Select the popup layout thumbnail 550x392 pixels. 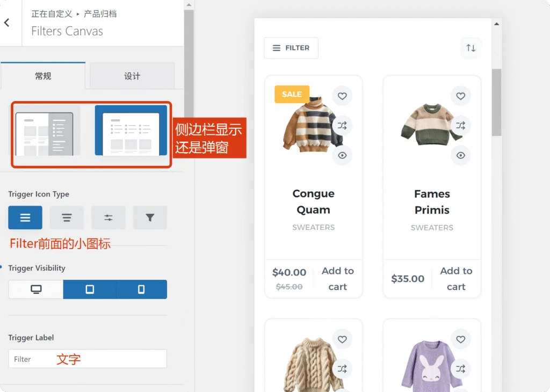tap(131, 130)
